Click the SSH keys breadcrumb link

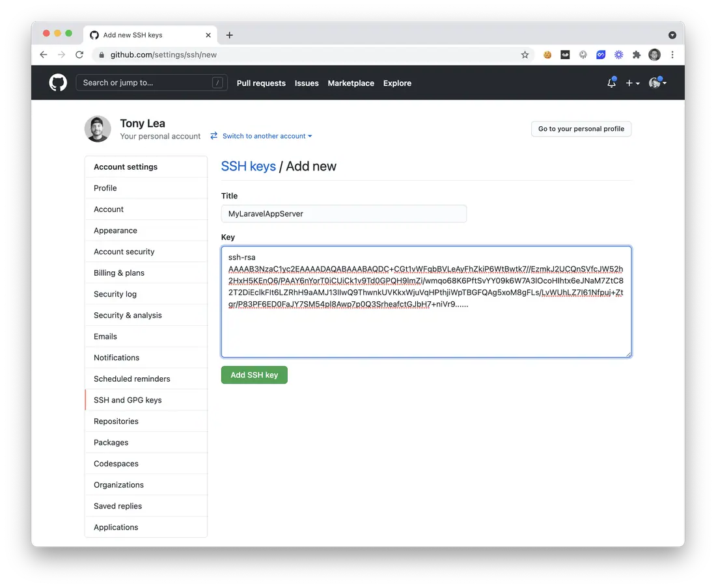click(x=249, y=167)
